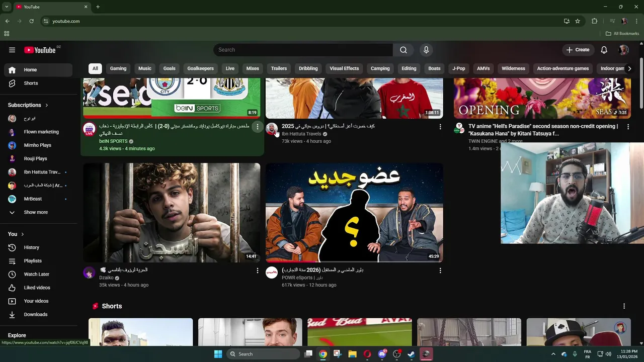Start voice search with microphone icon
Screen dimensions: 644x362
[x=426, y=50]
